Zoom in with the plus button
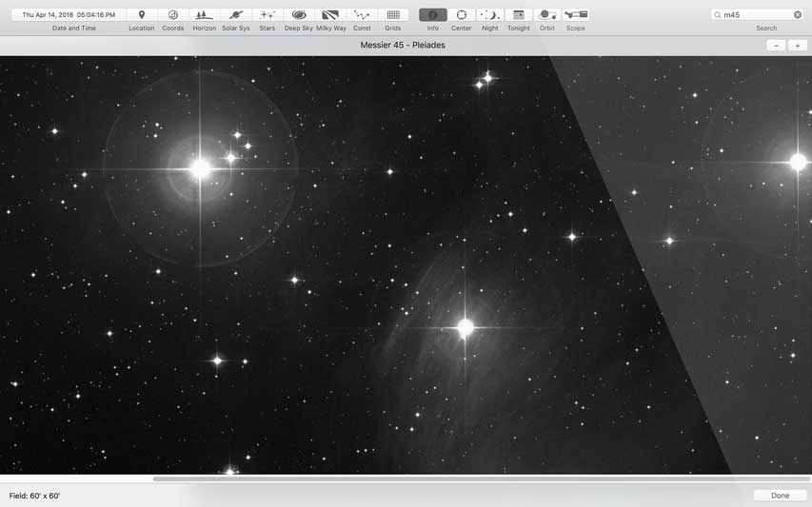 798,46
